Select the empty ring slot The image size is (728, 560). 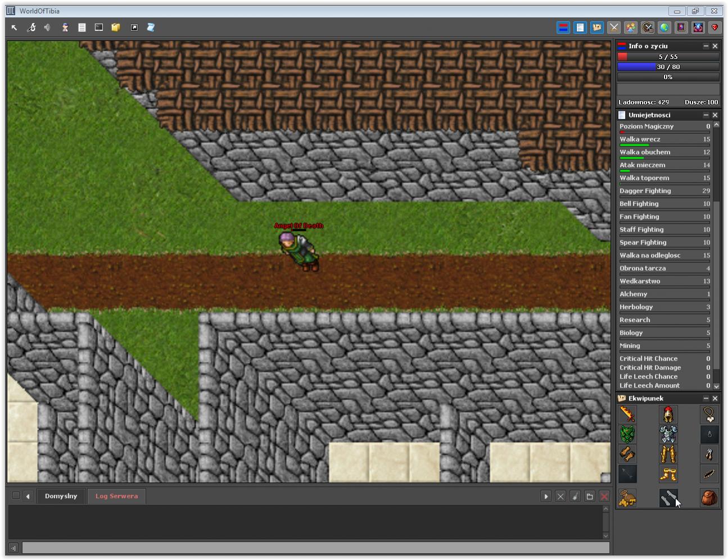point(709,435)
